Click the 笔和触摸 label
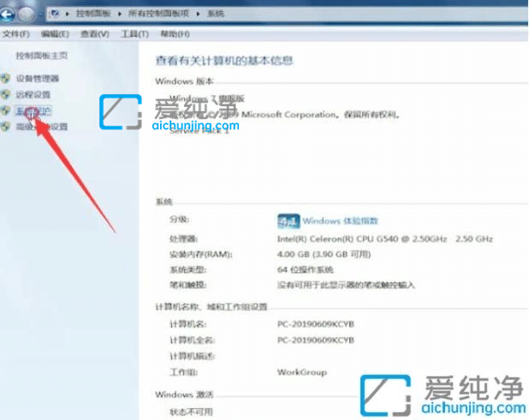The height and width of the screenshot is (420, 529). [x=187, y=285]
